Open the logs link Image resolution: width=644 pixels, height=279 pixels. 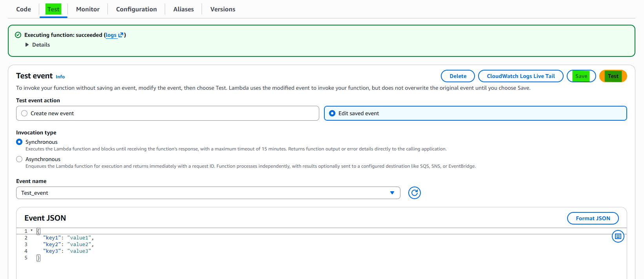pyautogui.click(x=111, y=35)
